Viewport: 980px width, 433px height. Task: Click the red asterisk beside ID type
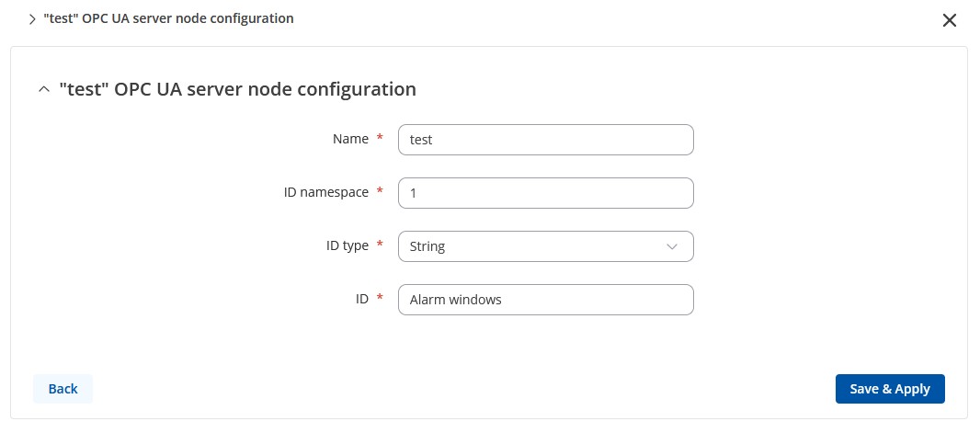(x=380, y=245)
